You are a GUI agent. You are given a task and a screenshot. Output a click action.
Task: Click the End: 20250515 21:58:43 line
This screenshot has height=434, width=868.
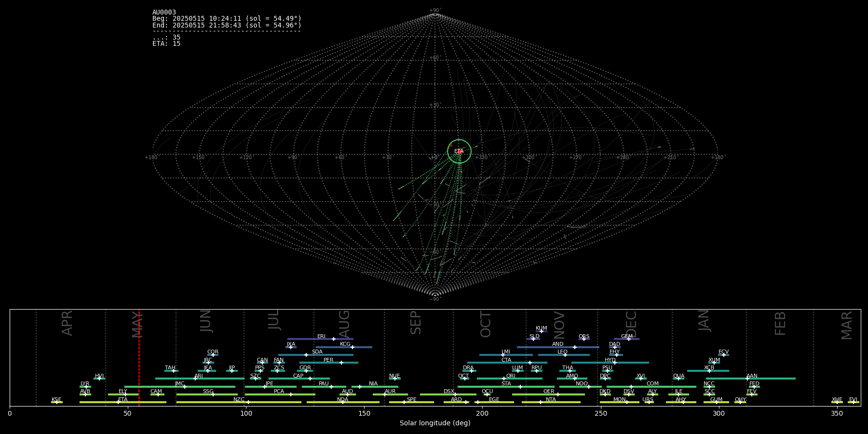tap(227, 25)
